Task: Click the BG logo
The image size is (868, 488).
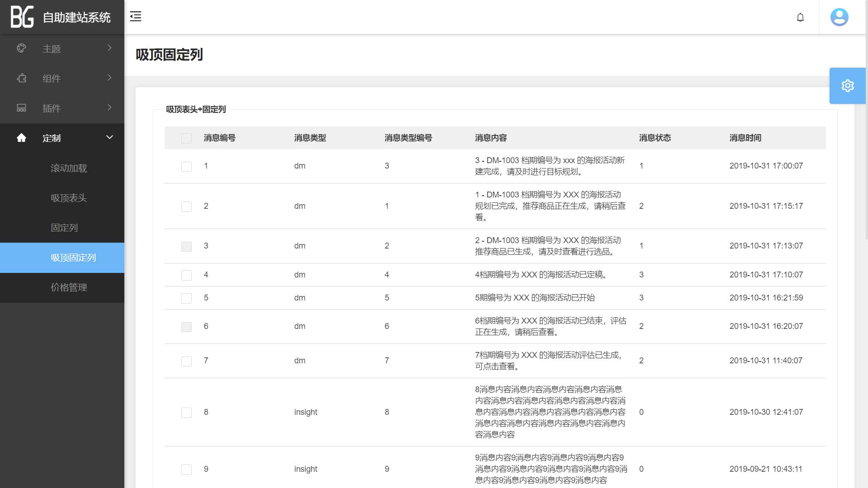Action: click(22, 17)
